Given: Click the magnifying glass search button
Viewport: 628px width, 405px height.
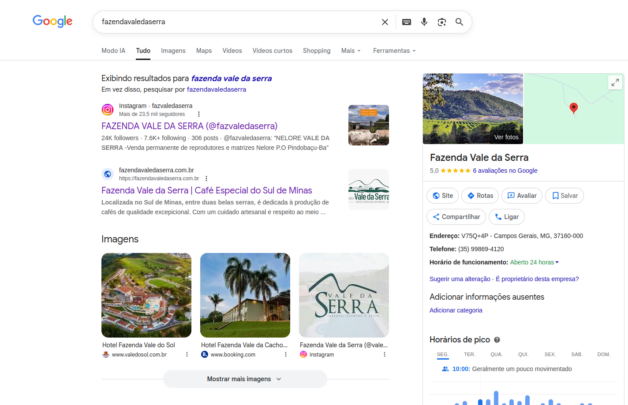Looking at the screenshot, I should [x=459, y=21].
